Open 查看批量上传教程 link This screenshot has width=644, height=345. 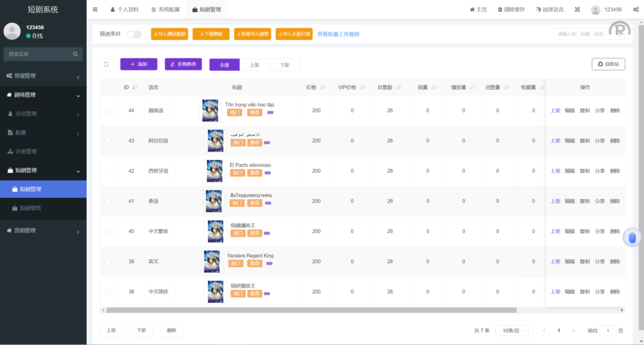[338, 34]
